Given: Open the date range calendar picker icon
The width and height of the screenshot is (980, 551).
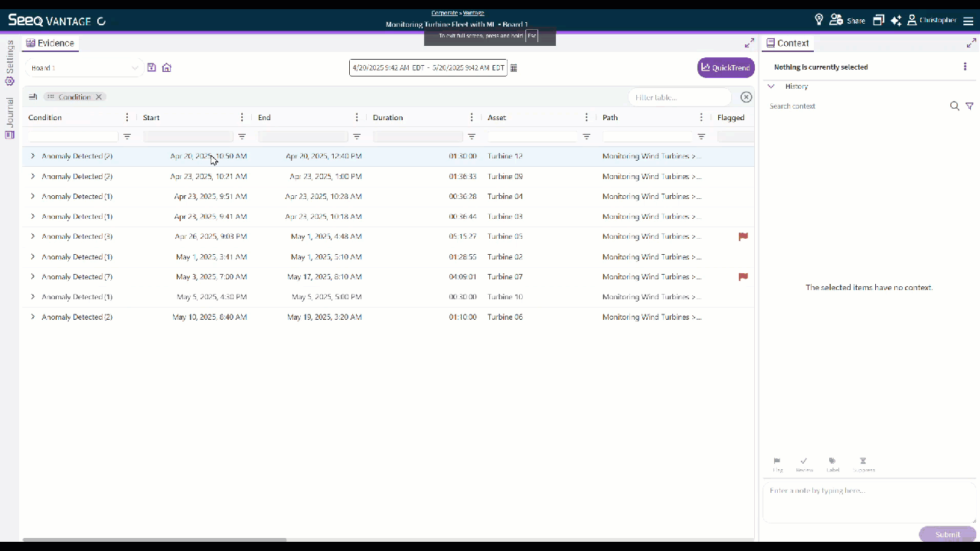Looking at the screenshot, I should pyautogui.click(x=514, y=68).
